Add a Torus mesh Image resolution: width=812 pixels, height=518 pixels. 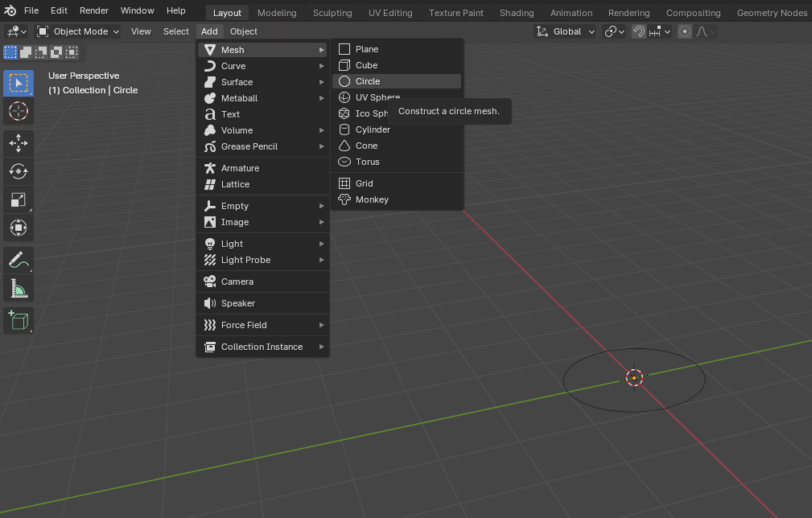click(x=397, y=162)
